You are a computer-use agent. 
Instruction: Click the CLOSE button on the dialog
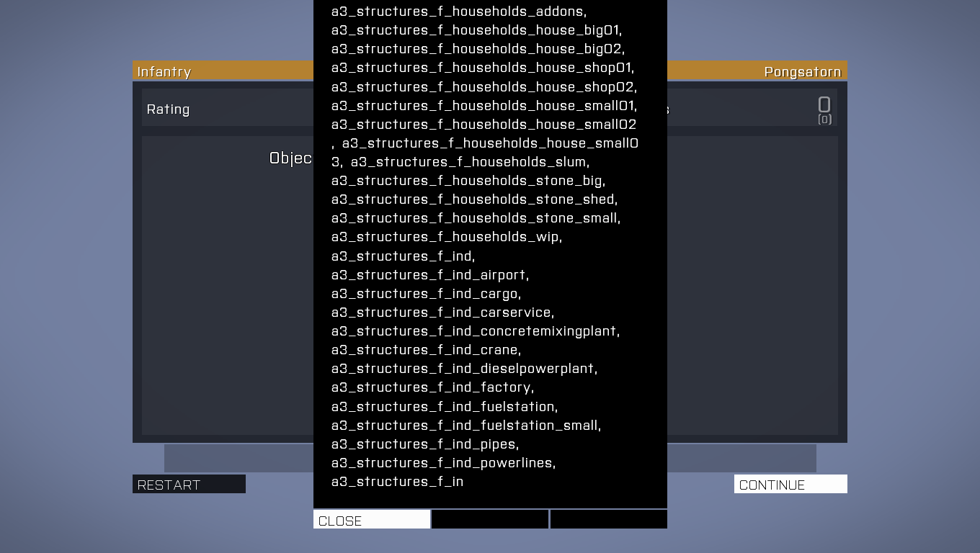[x=372, y=520]
